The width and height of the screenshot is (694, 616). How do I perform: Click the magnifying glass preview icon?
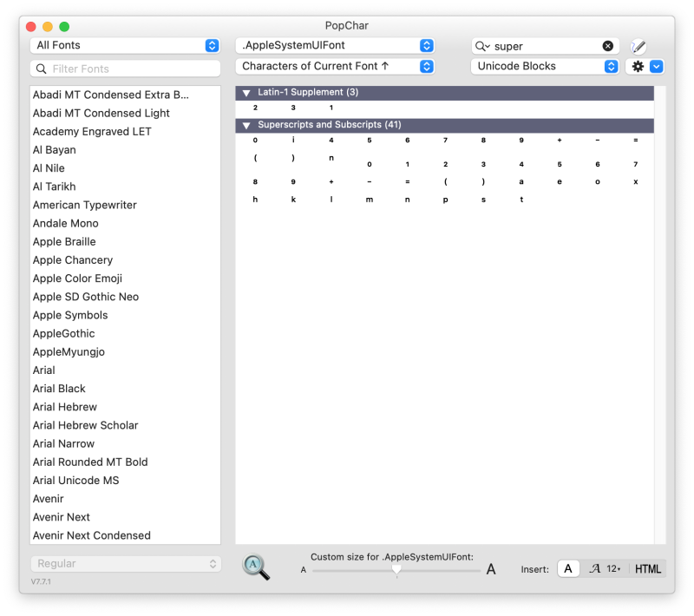[x=256, y=567]
